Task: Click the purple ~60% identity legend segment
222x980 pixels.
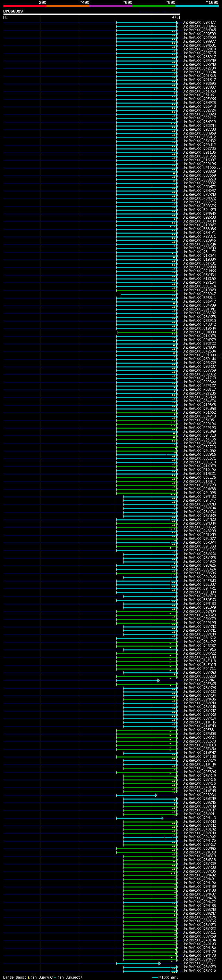Action: 111,6
